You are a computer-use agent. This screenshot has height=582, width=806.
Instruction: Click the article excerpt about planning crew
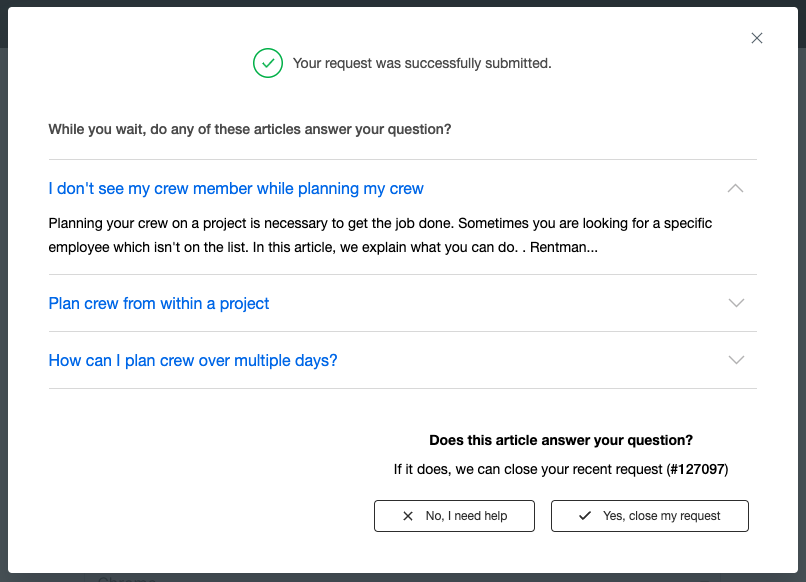tap(380, 235)
